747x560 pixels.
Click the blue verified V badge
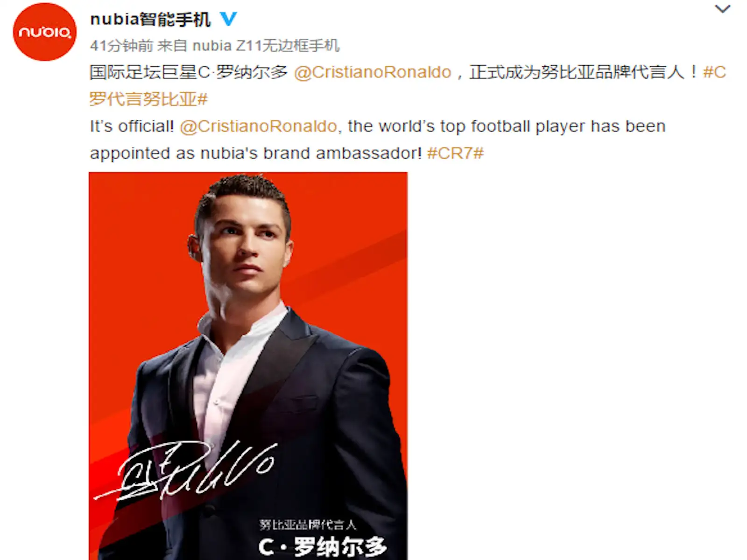coord(228,19)
